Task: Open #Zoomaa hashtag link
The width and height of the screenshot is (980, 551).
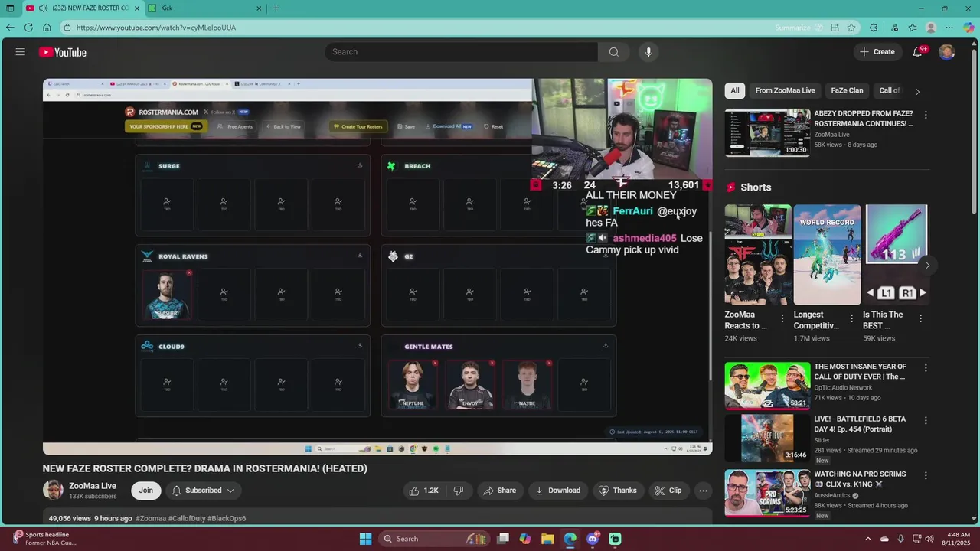Action: click(151, 518)
